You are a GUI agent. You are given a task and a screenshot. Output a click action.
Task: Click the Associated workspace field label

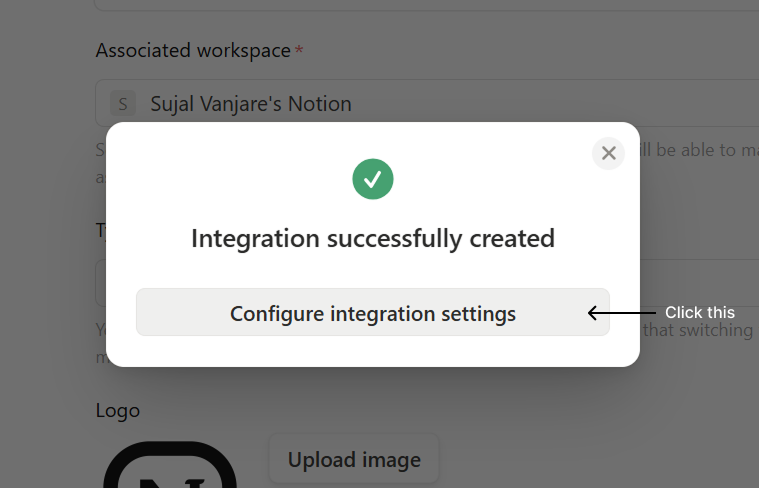(193, 50)
